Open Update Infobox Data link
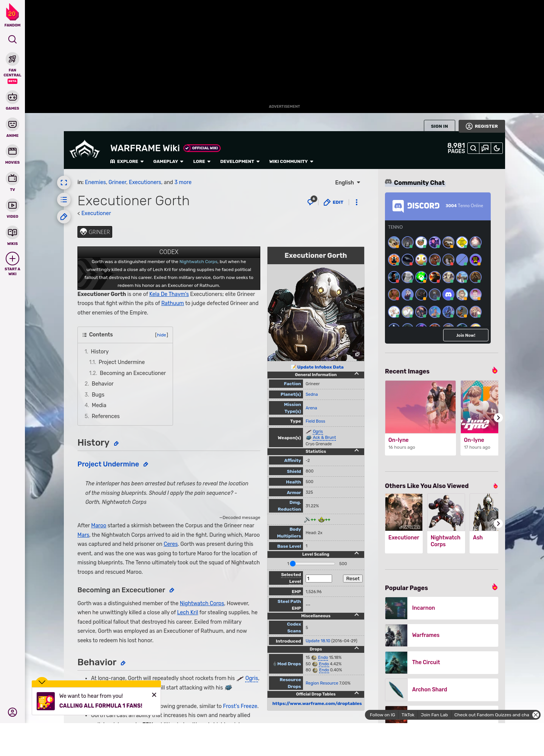Image resolution: width=544 pixels, height=756 pixels. 320,367
